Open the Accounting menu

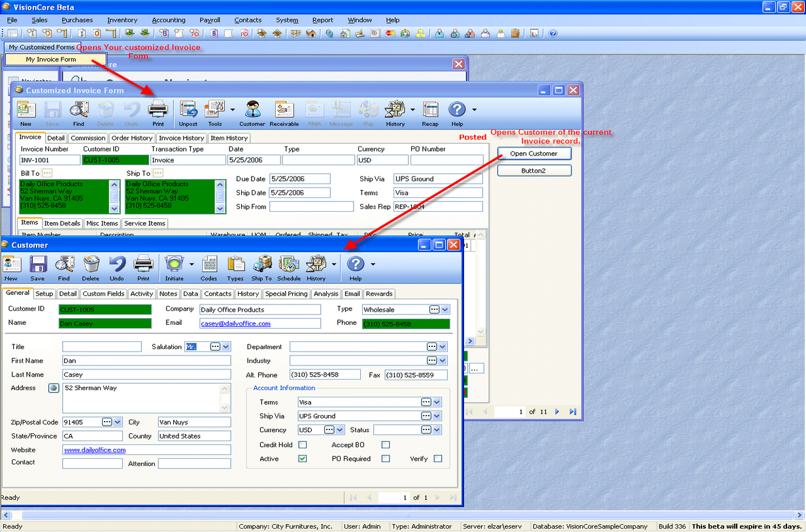click(x=169, y=20)
